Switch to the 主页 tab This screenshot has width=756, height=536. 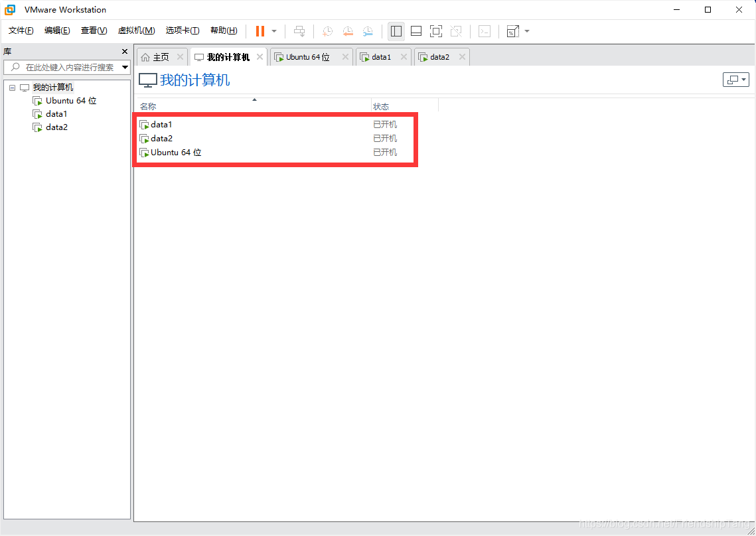coord(161,57)
